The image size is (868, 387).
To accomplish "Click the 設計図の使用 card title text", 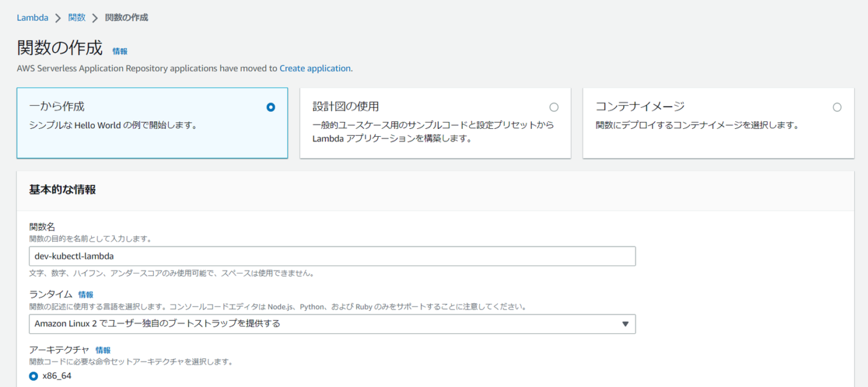I will tap(345, 107).
